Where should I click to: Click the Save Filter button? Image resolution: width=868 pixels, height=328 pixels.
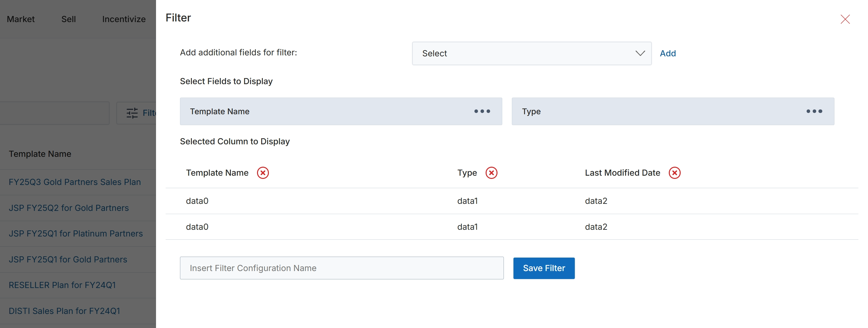pyautogui.click(x=544, y=268)
